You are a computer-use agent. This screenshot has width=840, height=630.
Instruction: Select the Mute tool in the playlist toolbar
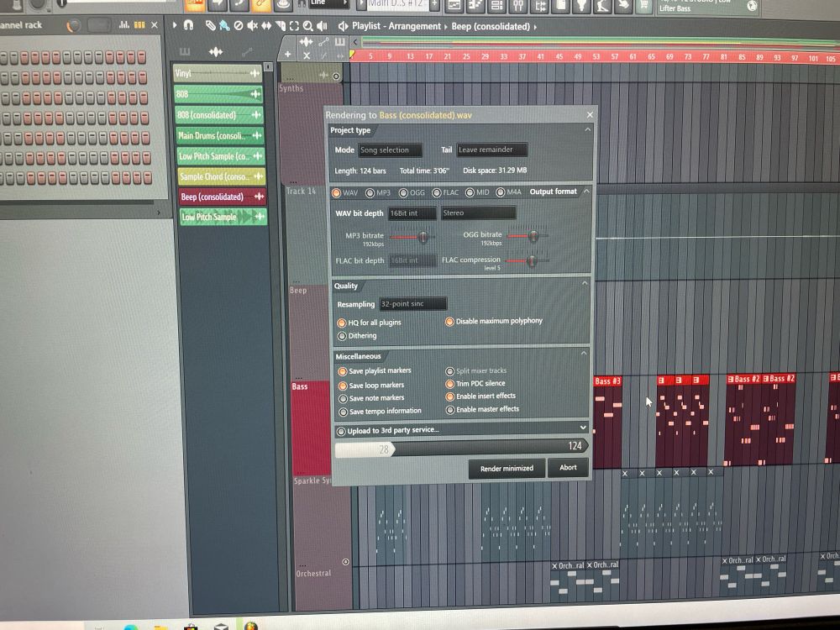click(x=253, y=26)
